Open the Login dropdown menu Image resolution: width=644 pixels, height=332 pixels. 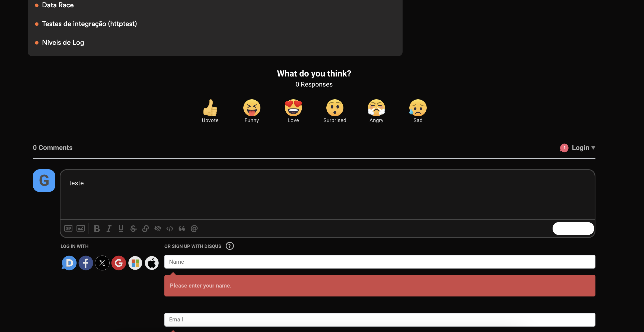(x=583, y=148)
